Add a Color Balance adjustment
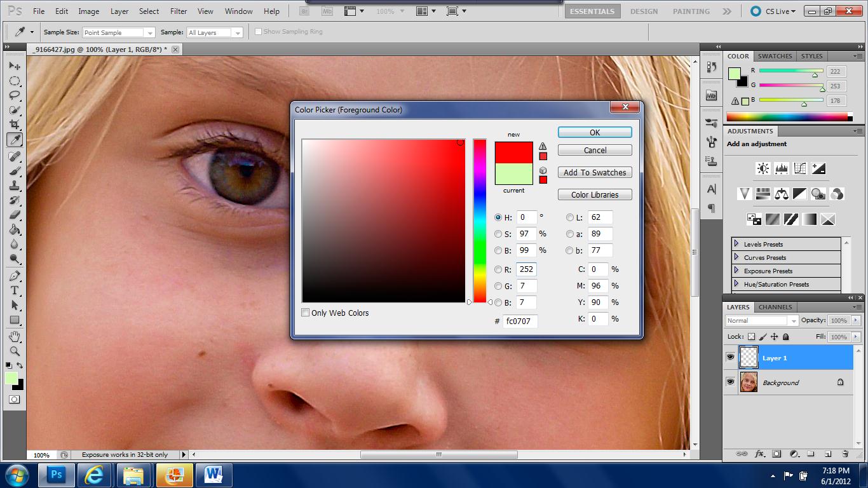Screen dimensions: 868x488 point(781,194)
